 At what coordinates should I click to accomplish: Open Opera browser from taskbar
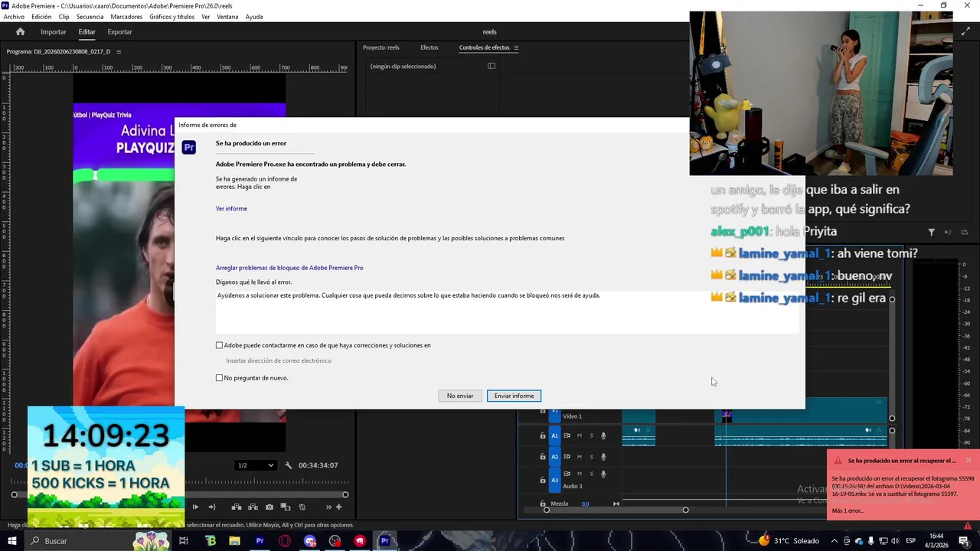[x=285, y=541]
